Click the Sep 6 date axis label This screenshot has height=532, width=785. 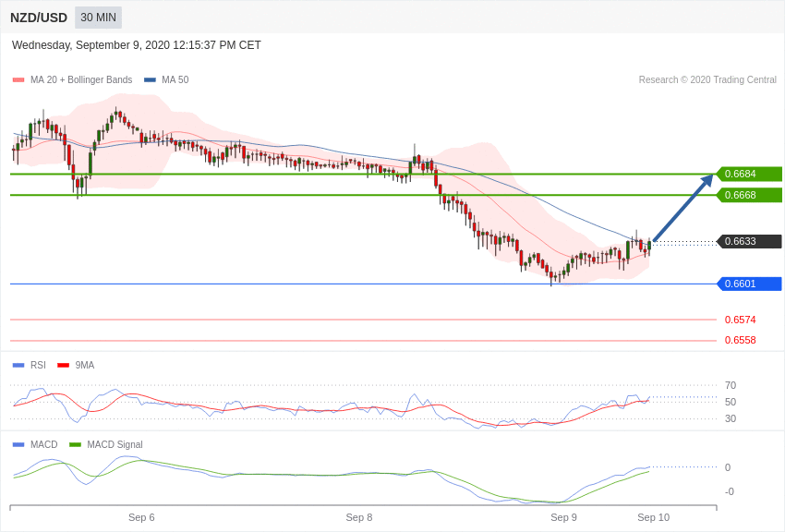pyautogui.click(x=141, y=517)
